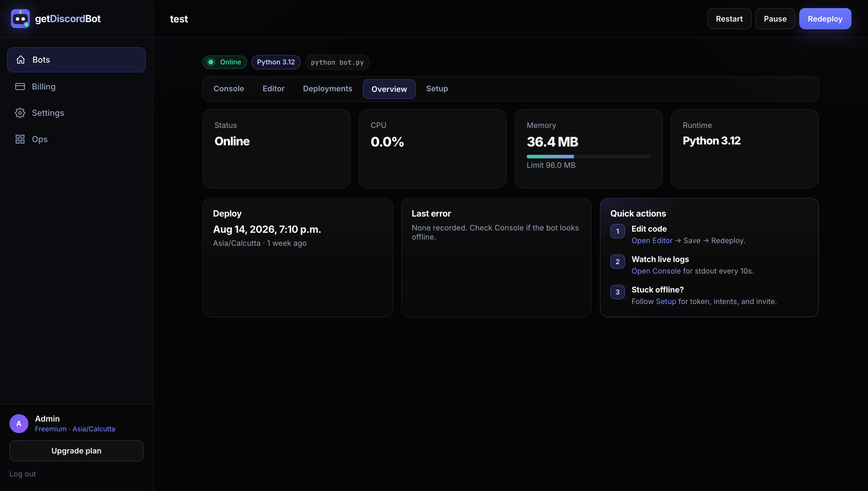This screenshot has height=491, width=868.
Task: Click "Asia/Calcutta · 1 week ago" text
Action: 260,243
